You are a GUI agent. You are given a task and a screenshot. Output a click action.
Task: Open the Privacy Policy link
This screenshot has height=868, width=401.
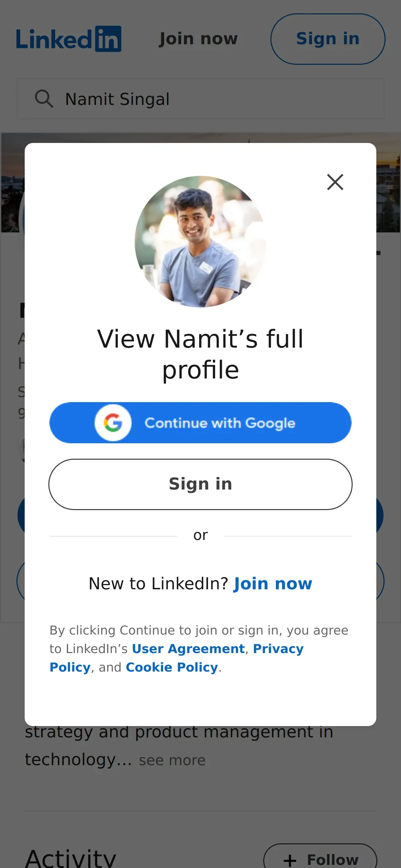(x=278, y=649)
